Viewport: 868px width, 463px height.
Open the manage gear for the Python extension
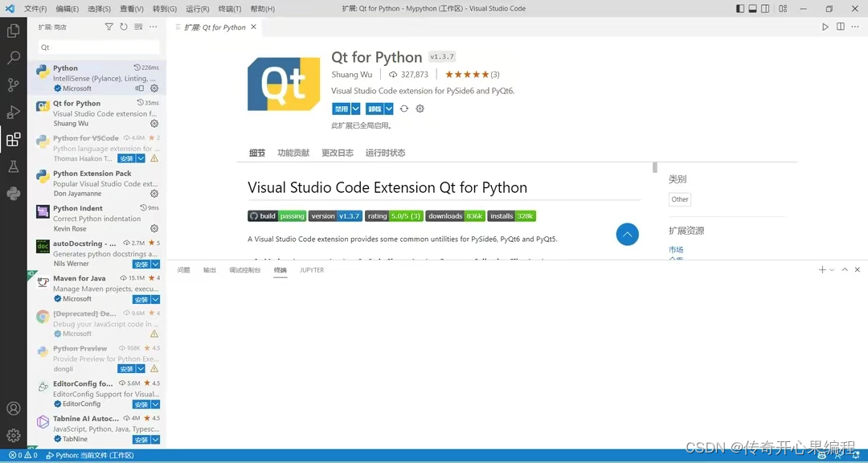point(154,88)
